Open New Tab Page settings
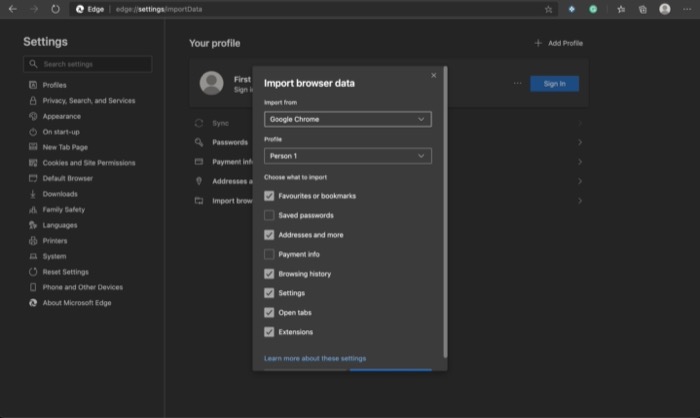 [65, 147]
